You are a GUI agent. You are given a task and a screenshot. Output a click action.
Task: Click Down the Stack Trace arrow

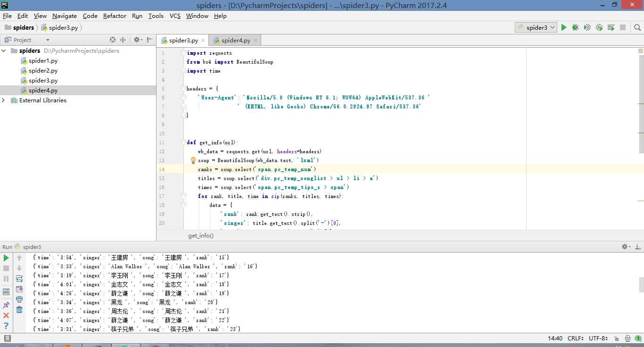[x=19, y=268]
